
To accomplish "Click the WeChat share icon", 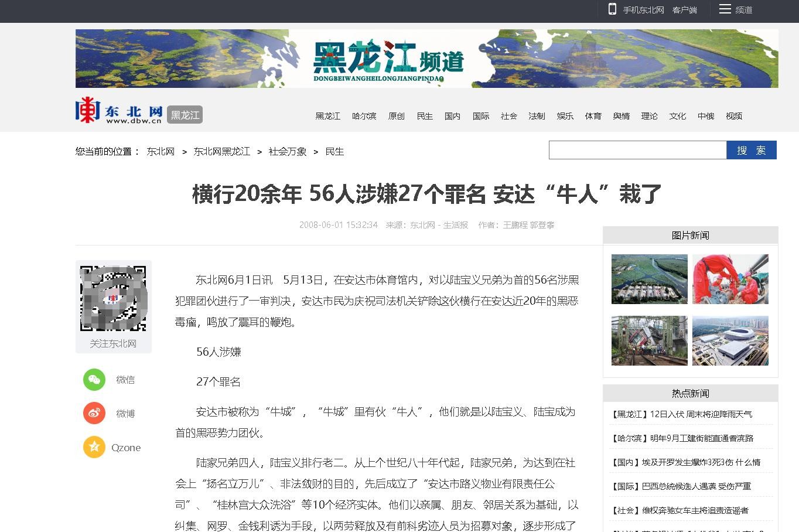I will [94, 380].
